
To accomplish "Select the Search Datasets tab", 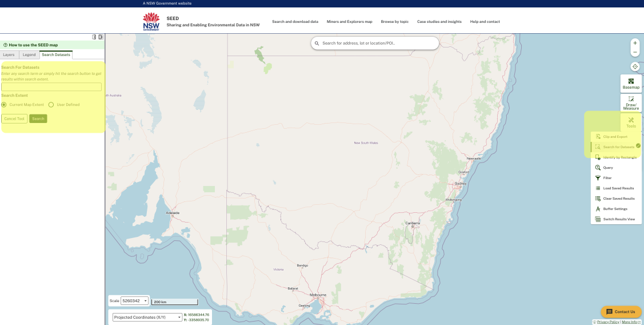I will click(56, 55).
